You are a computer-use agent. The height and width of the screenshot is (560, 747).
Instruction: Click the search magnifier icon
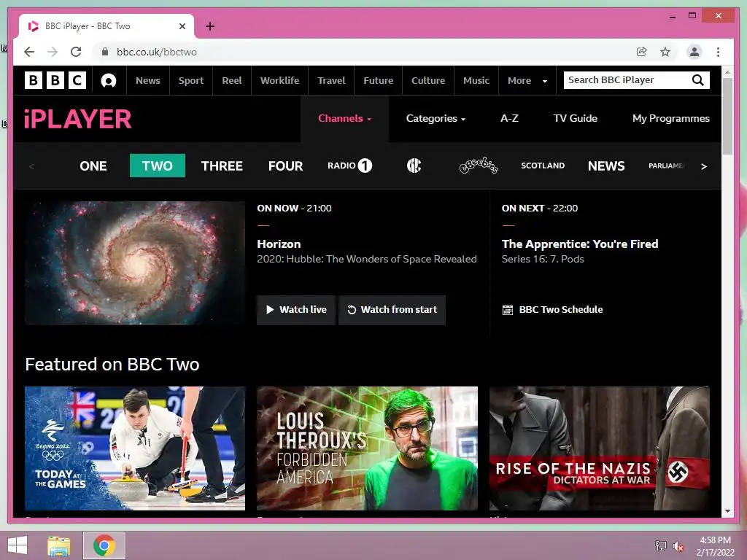(x=698, y=80)
